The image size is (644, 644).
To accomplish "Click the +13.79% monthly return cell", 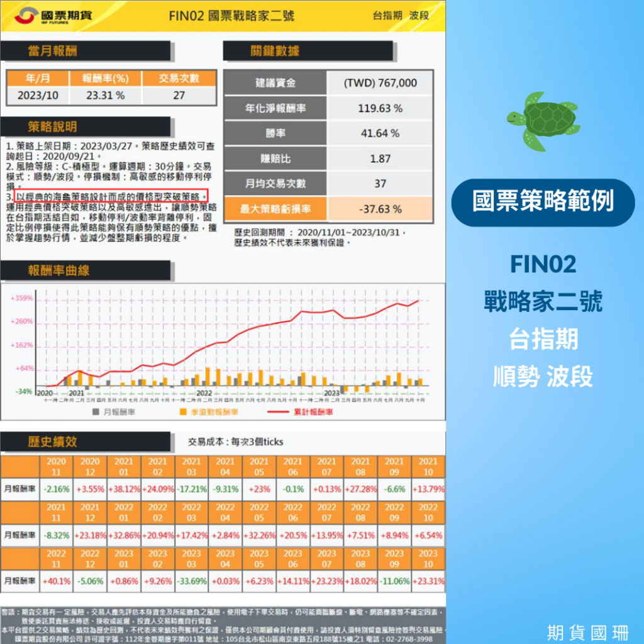I will click(x=428, y=489).
